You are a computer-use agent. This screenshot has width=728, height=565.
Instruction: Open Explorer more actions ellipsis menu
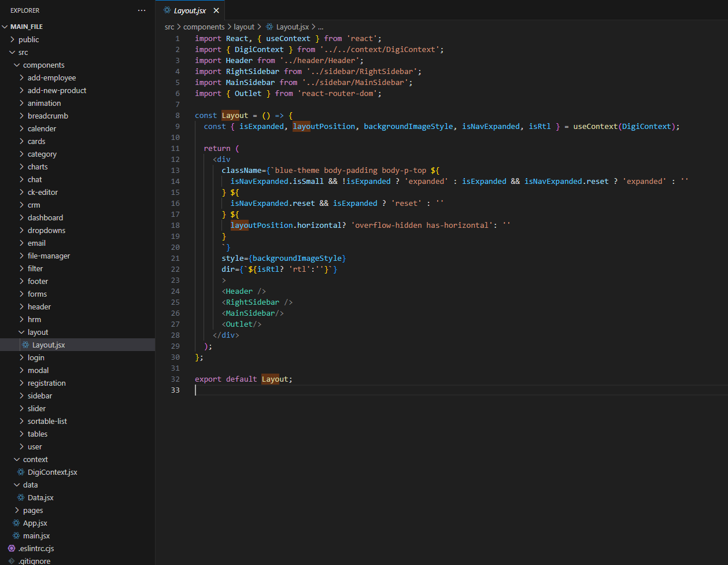(x=142, y=10)
